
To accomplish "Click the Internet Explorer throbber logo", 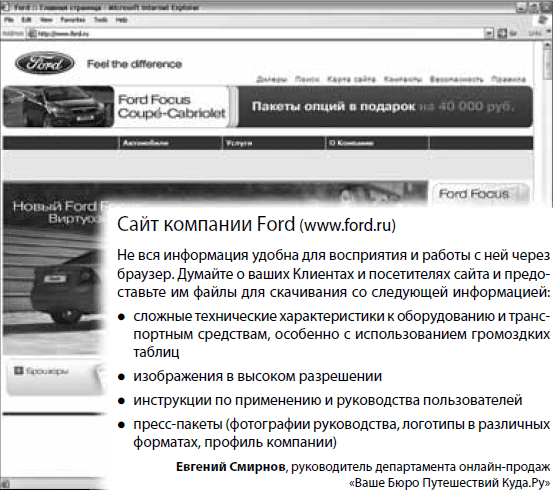I will pos(543,20).
